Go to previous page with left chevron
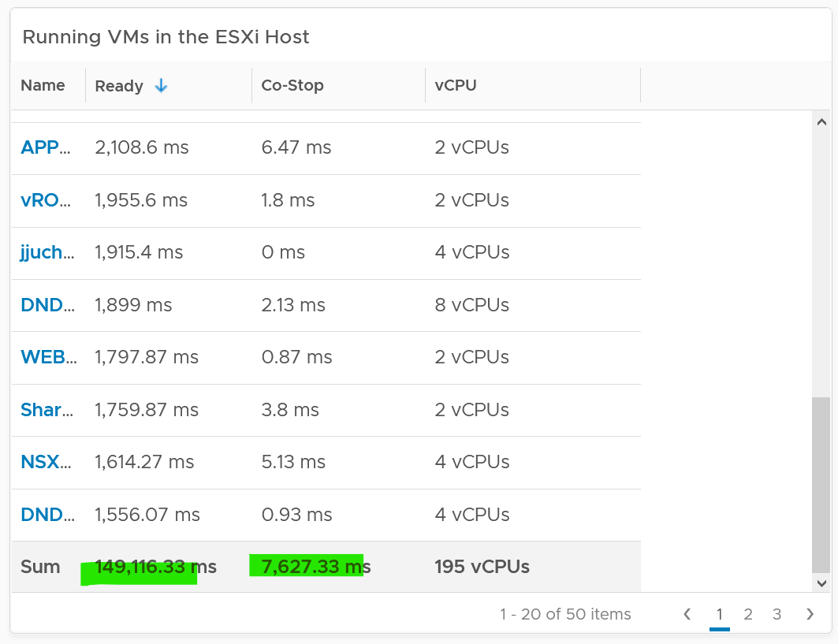 pos(687,614)
